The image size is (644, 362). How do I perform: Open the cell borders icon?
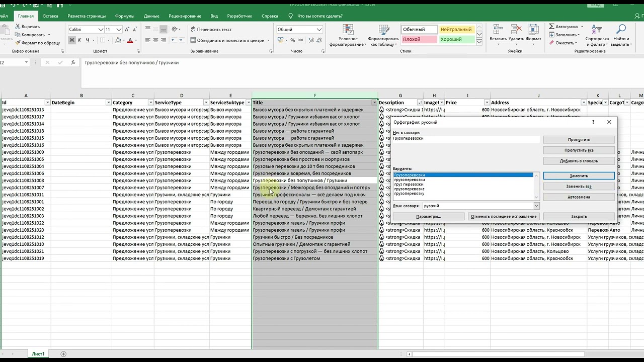pyautogui.click(x=103, y=40)
